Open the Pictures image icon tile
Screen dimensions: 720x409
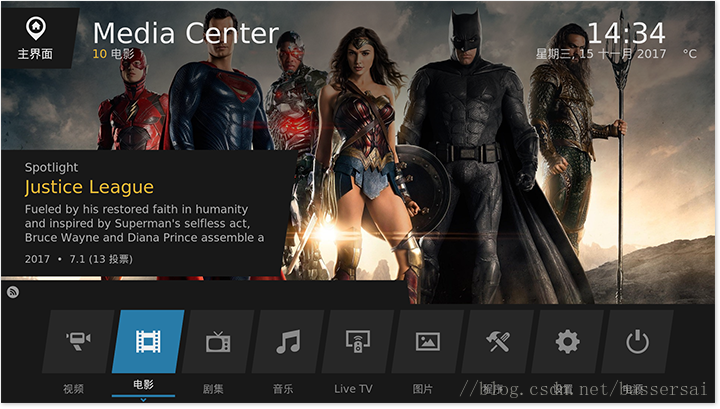tap(428, 342)
